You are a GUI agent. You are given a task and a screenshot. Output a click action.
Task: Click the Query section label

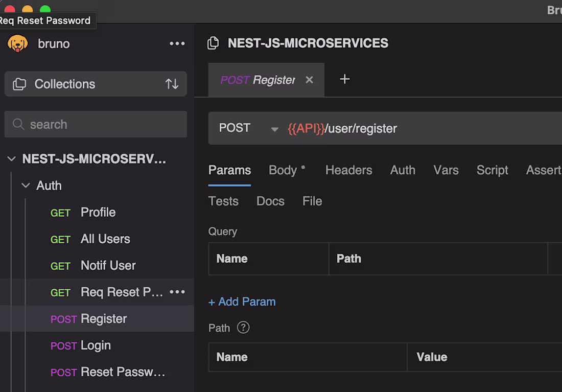223,232
